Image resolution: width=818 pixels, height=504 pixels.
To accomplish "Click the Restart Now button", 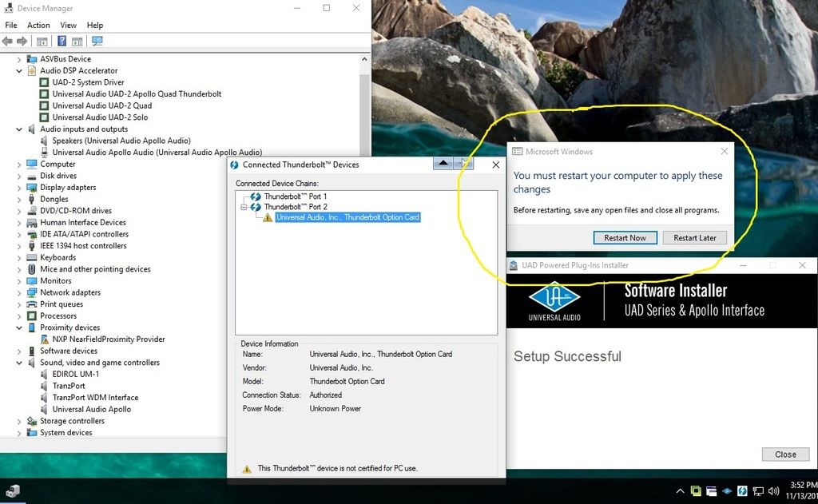I will (x=625, y=238).
